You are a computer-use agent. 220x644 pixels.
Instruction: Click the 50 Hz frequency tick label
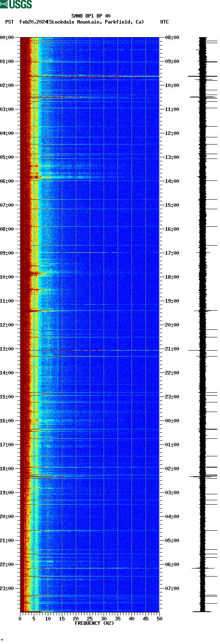pos(159,619)
